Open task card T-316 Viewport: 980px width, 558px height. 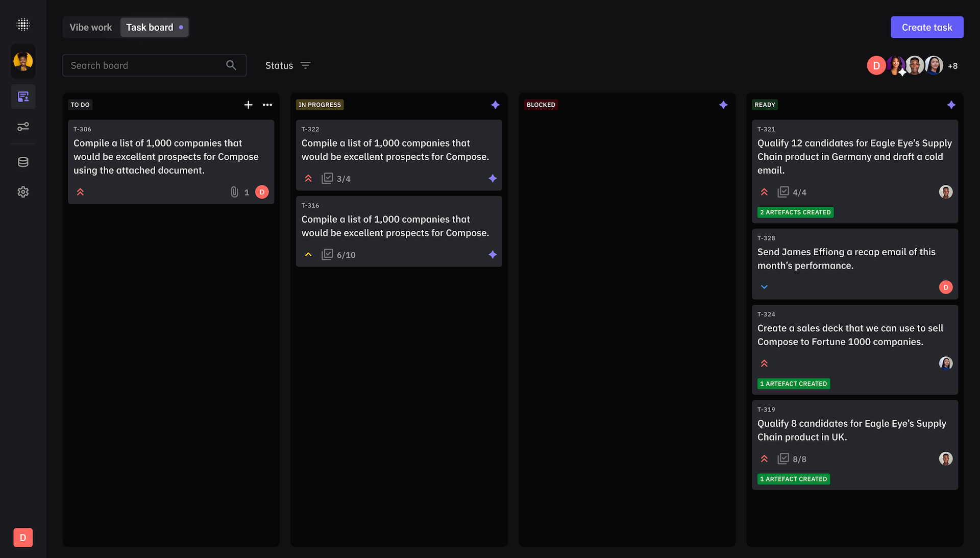coord(399,231)
